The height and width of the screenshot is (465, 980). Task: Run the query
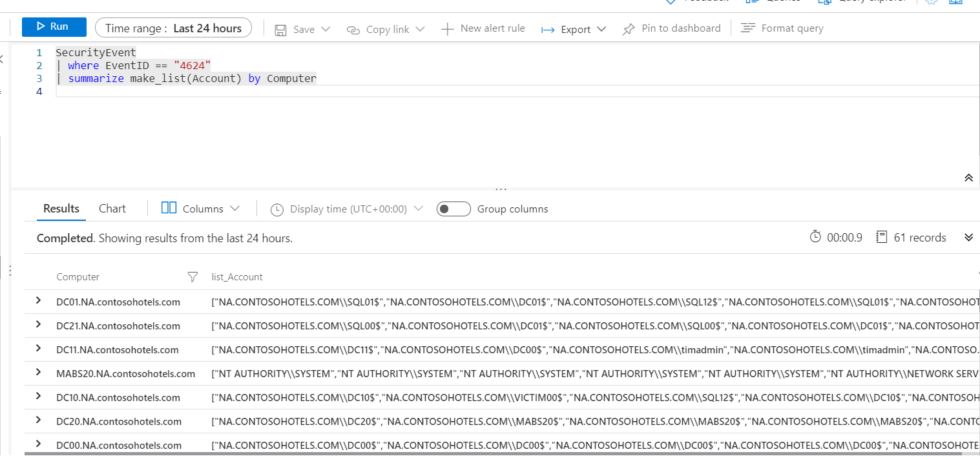click(x=54, y=26)
